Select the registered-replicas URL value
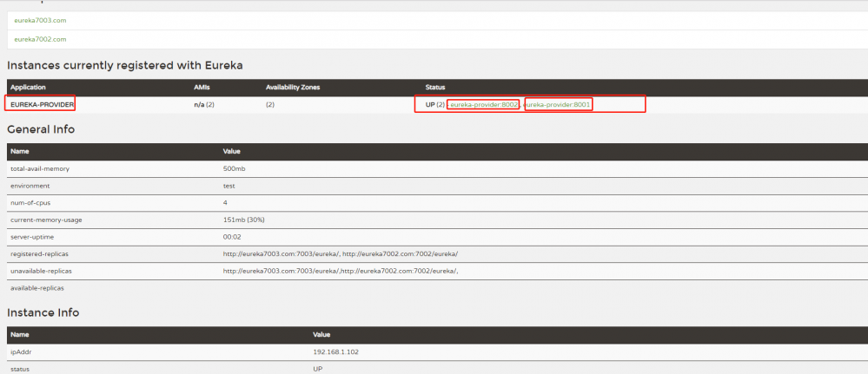The height and width of the screenshot is (374, 868). 341,254
